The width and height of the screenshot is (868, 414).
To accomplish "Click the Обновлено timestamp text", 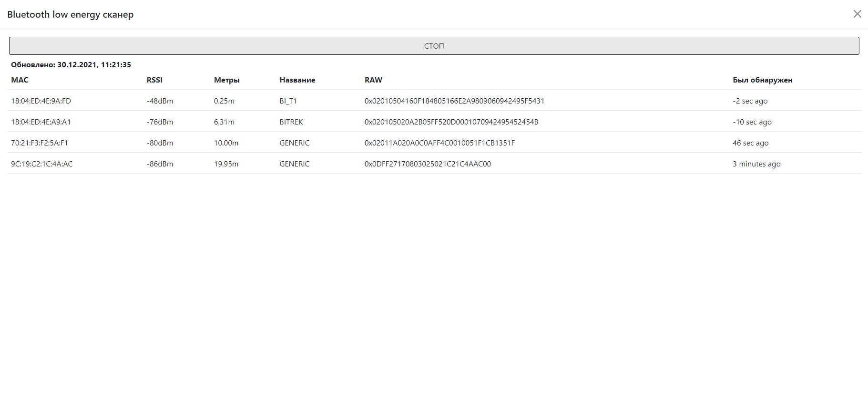I will 71,65.
